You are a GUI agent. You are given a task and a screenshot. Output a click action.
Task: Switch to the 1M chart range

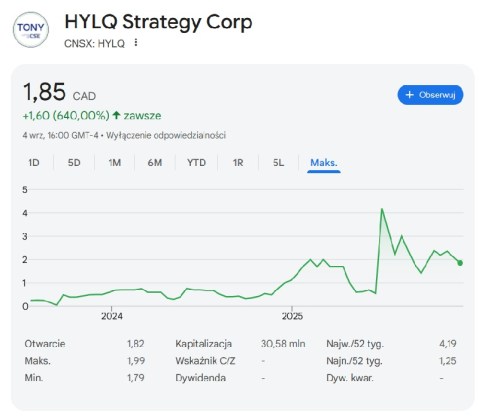114,163
